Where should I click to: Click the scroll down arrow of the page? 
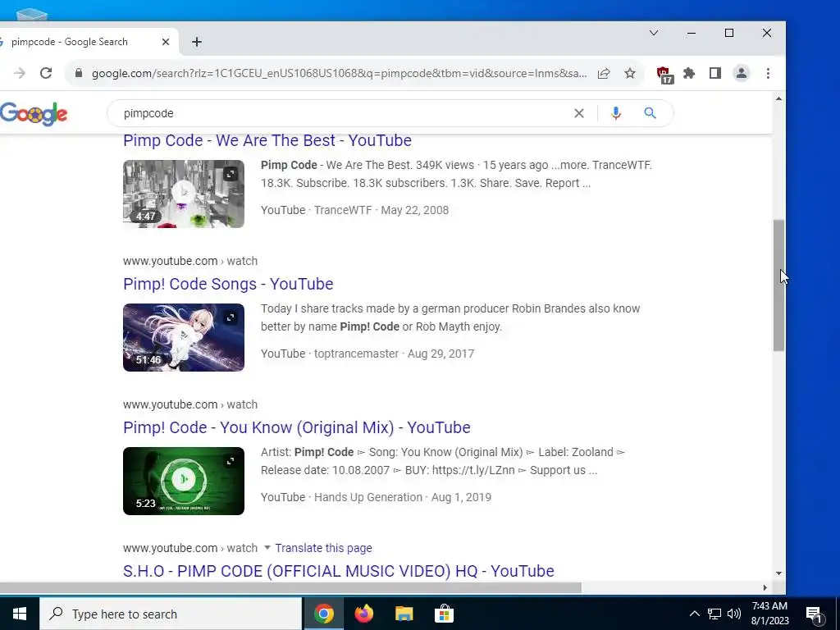(x=779, y=573)
